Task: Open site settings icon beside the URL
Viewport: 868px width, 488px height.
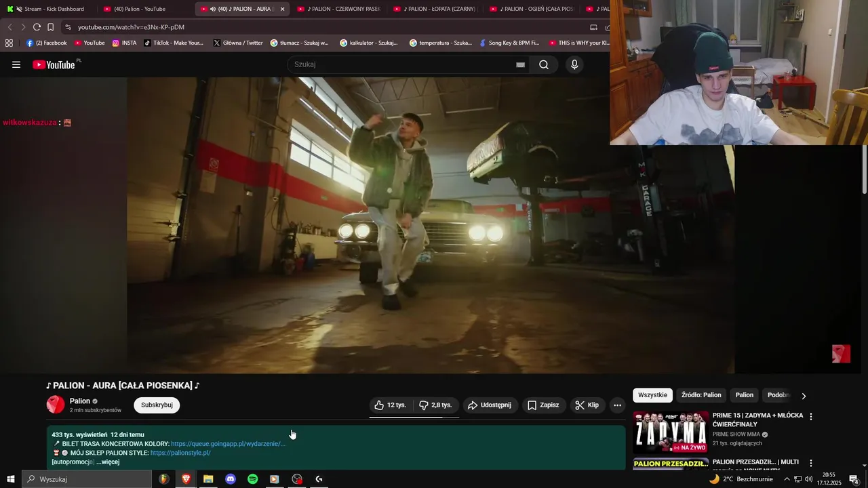Action: tap(68, 27)
